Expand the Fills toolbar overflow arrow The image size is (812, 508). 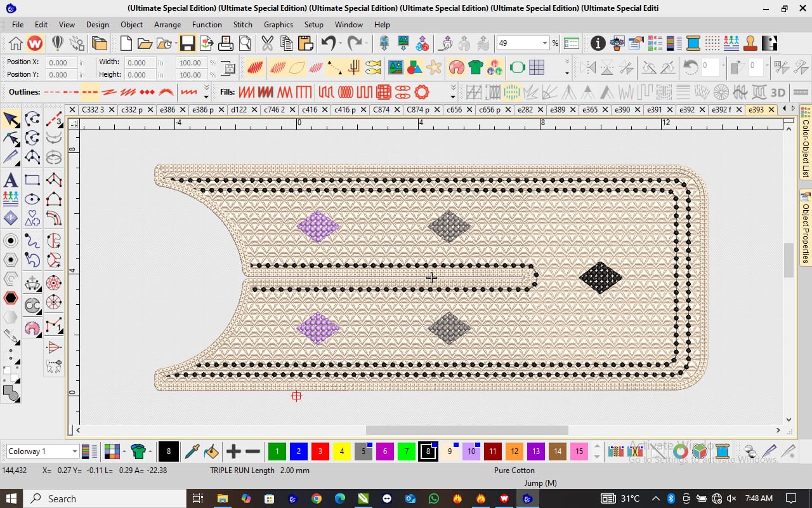452,93
